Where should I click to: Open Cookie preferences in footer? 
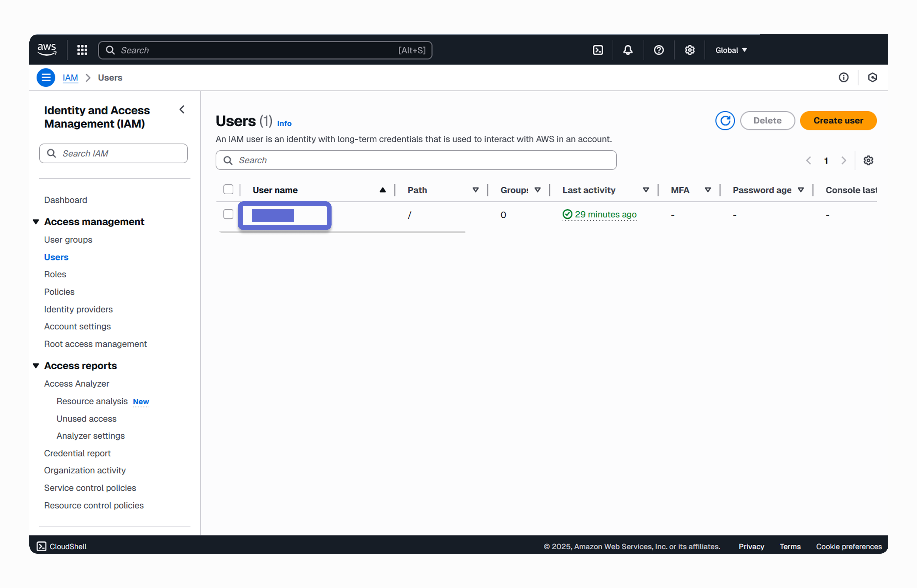click(x=849, y=546)
